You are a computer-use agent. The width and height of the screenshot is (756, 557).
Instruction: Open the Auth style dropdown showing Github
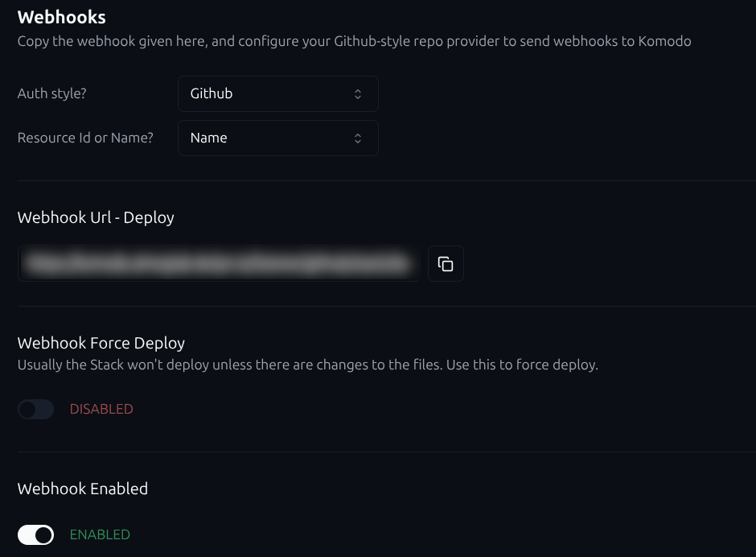point(277,94)
